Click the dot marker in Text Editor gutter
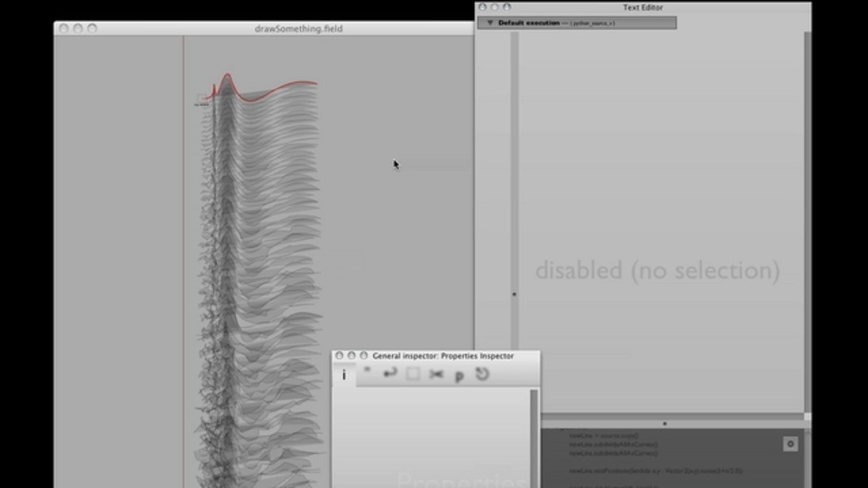Viewport: 868px width, 488px height. click(x=514, y=294)
